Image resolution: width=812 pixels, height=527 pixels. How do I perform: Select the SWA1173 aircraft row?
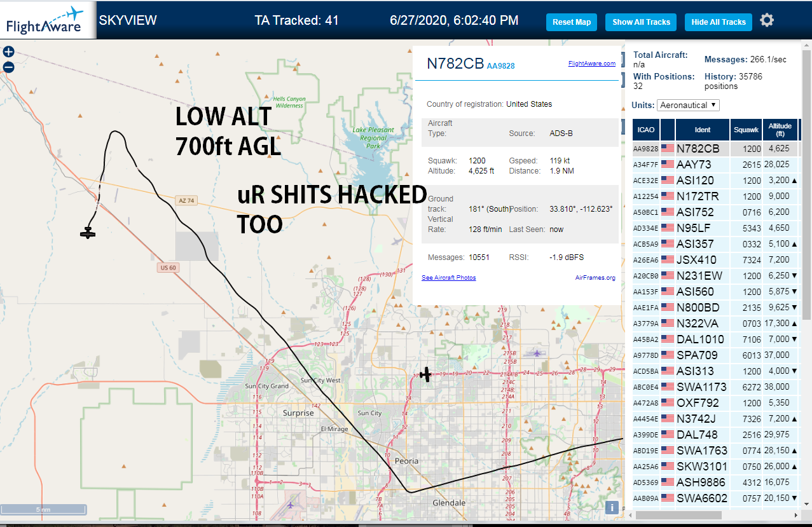click(715, 387)
